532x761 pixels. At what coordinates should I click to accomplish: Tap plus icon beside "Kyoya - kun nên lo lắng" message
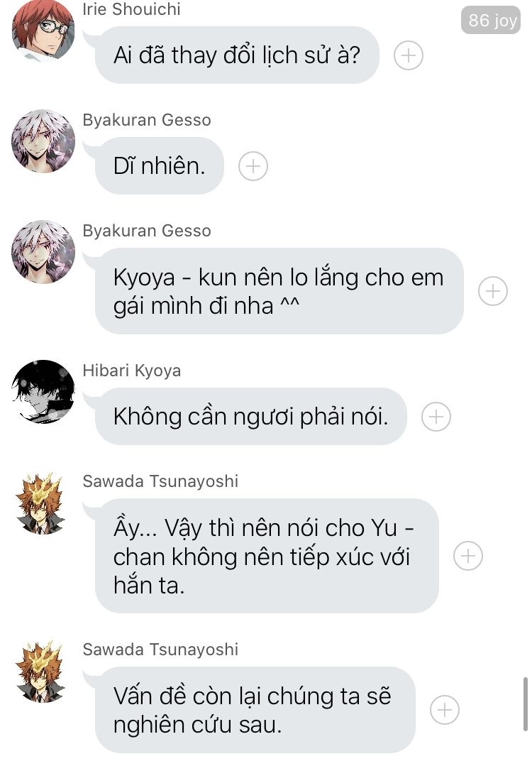(x=493, y=291)
